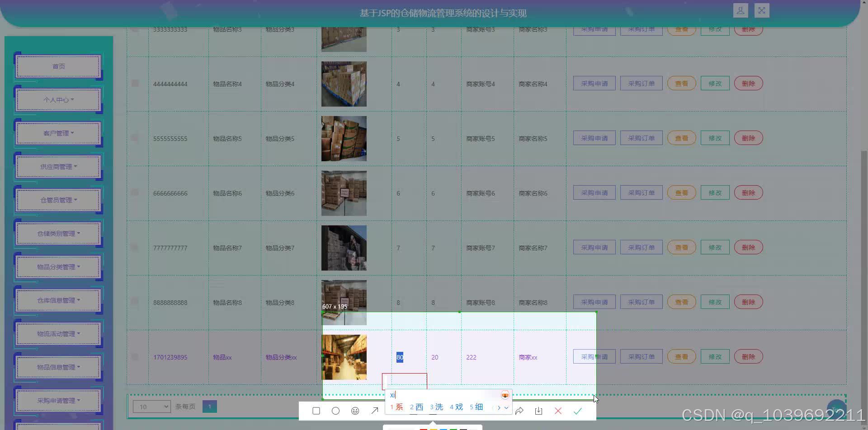The height and width of the screenshot is (430, 868).
Task: Go to next IME candidate page
Action: tap(499, 407)
